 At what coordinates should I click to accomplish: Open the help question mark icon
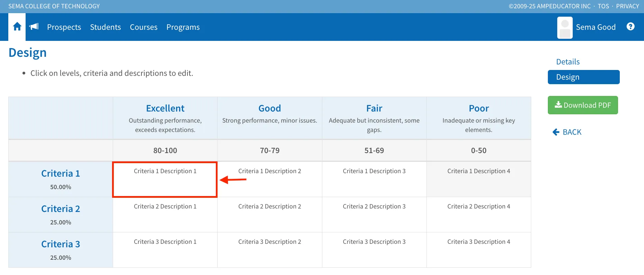(631, 27)
